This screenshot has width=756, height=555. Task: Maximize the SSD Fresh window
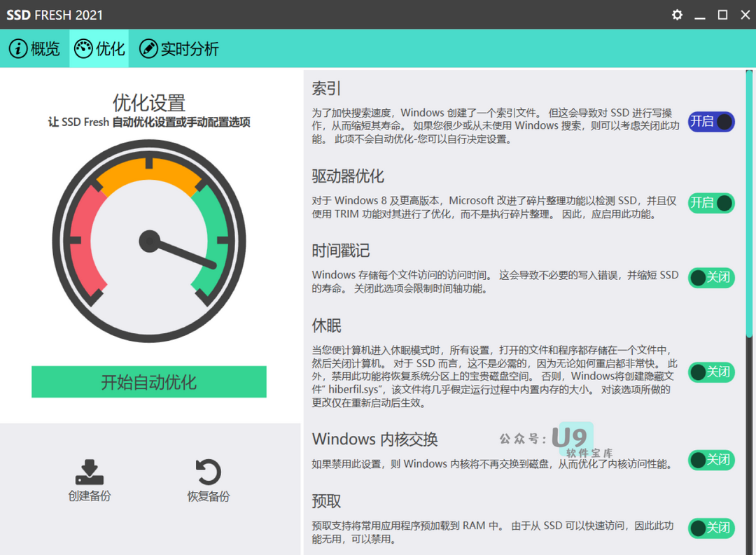(x=722, y=15)
